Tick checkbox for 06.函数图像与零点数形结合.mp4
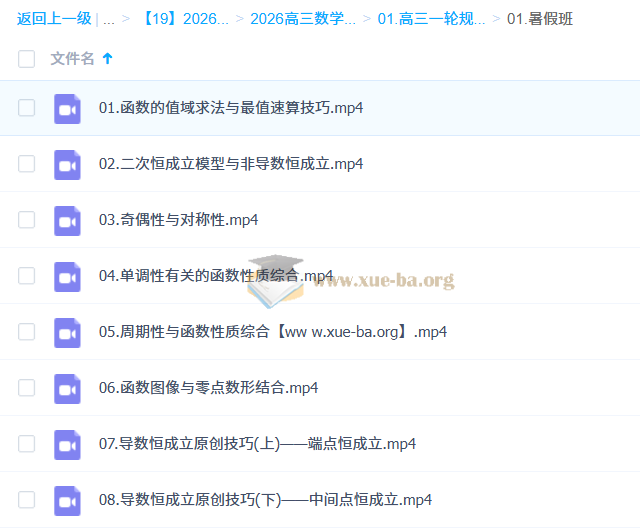The image size is (640, 529). [x=26, y=388]
